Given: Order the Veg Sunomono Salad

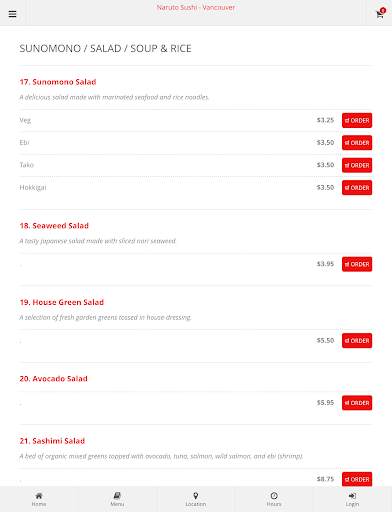Looking at the screenshot, I should (357, 120).
